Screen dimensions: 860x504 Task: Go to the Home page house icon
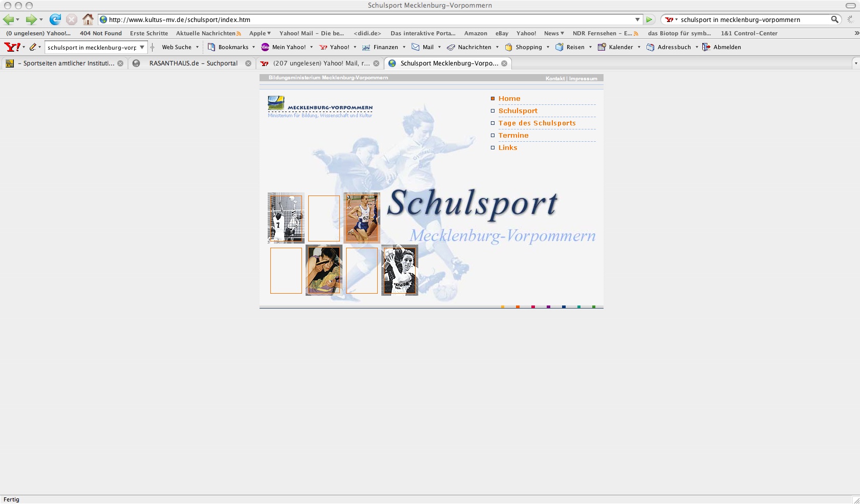point(88,19)
